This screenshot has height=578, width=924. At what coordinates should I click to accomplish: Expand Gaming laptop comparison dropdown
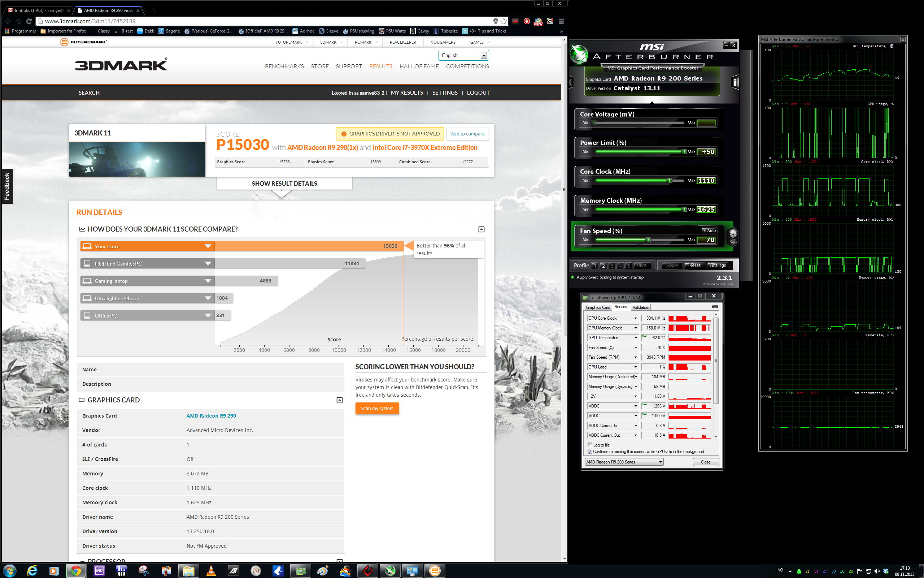pyautogui.click(x=208, y=281)
